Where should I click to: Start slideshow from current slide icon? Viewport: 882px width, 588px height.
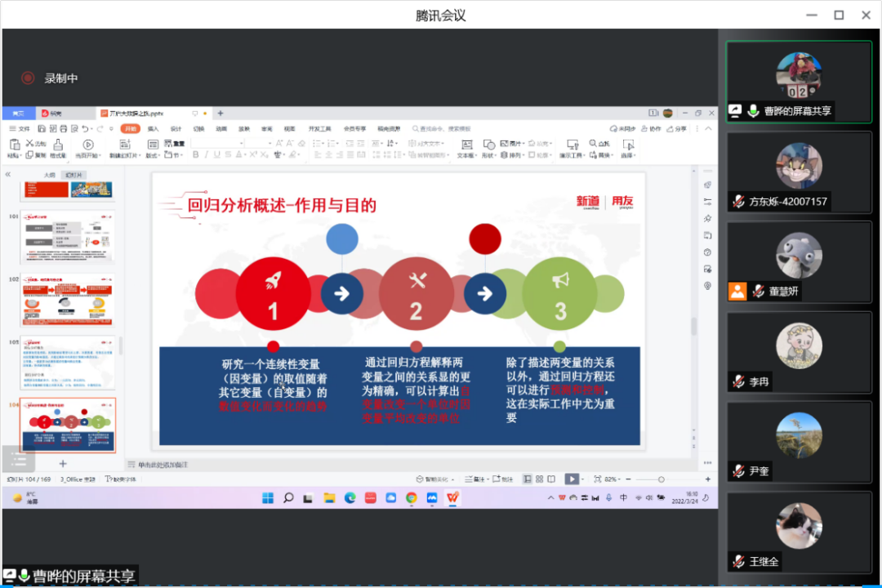(x=89, y=145)
